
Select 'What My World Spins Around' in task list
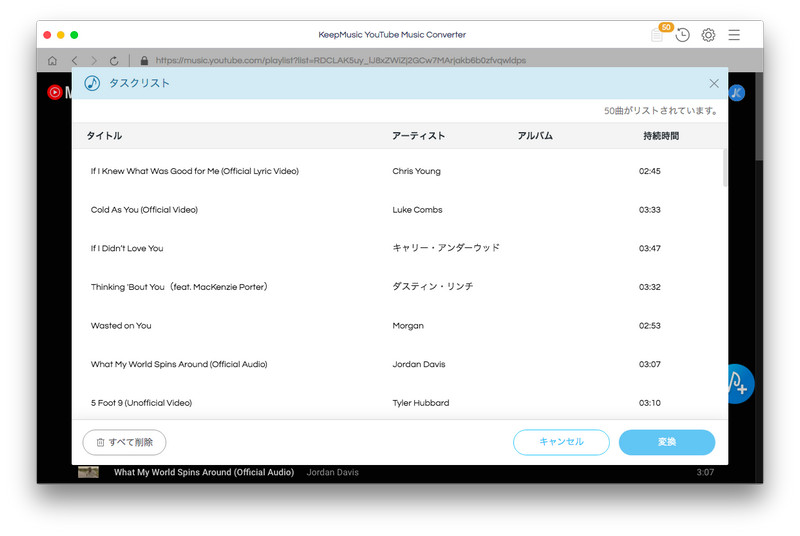[x=179, y=364]
